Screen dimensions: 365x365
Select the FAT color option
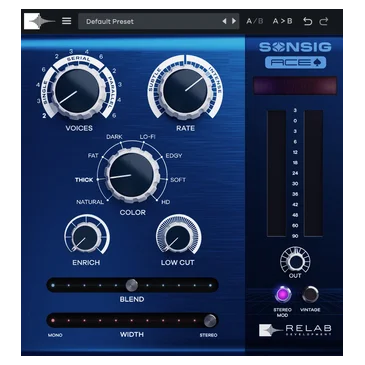pos(93,156)
